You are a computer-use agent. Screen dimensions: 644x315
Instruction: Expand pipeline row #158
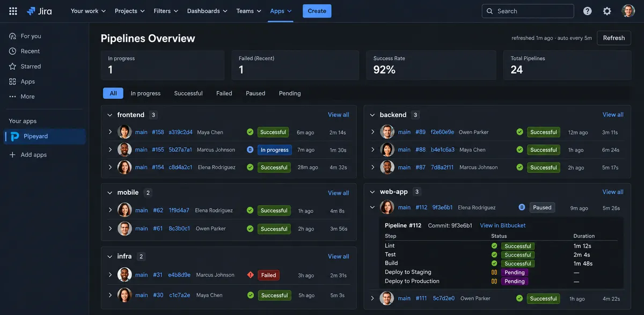point(110,132)
